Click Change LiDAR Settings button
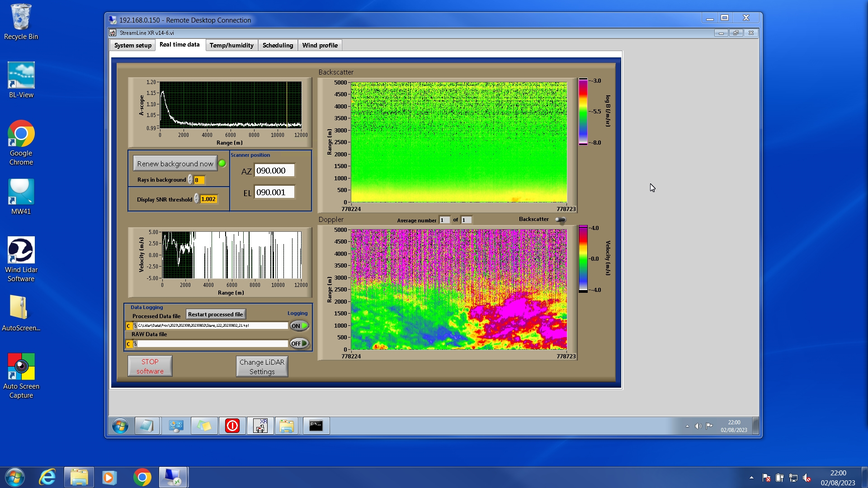The height and width of the screenshot is (488, 868). pos(262,366)
